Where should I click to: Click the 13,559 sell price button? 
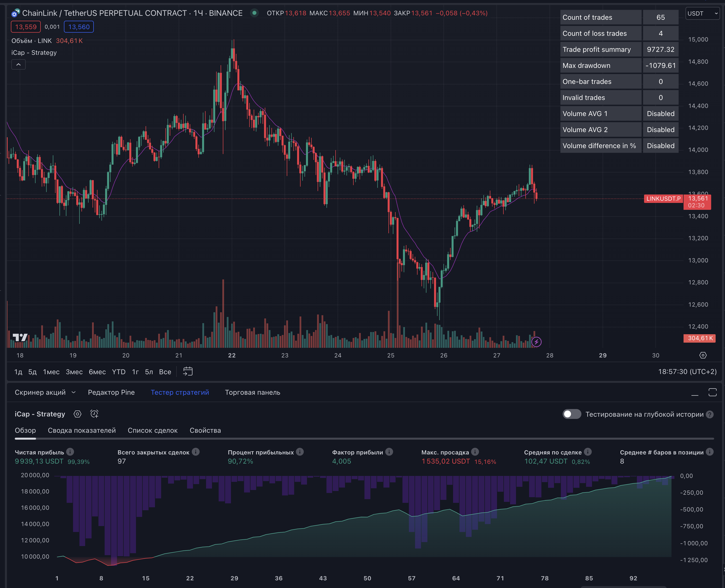[x=26, y=27]
